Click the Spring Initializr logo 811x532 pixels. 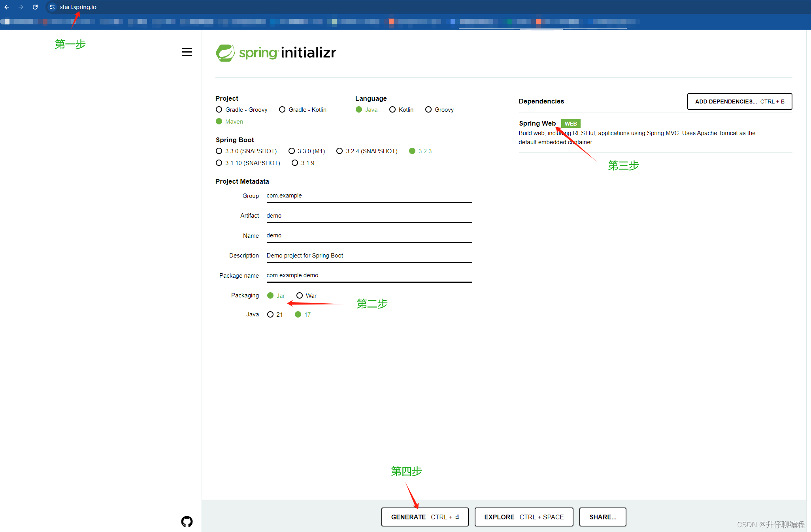click(276, 53)
